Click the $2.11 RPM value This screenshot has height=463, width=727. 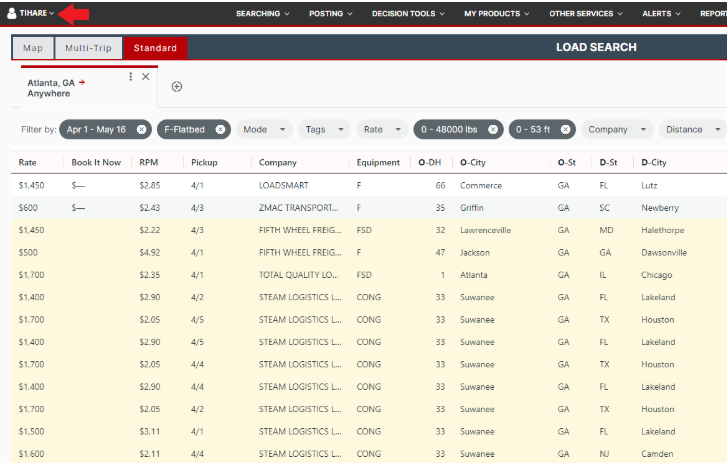click(x=150, y=454)
